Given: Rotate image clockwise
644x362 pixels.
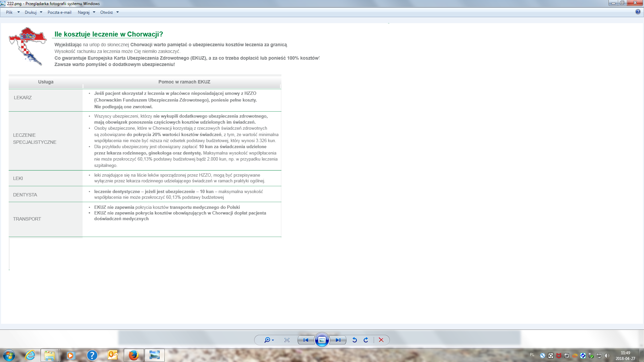Looking at the screenshot, I should [366, 340].
